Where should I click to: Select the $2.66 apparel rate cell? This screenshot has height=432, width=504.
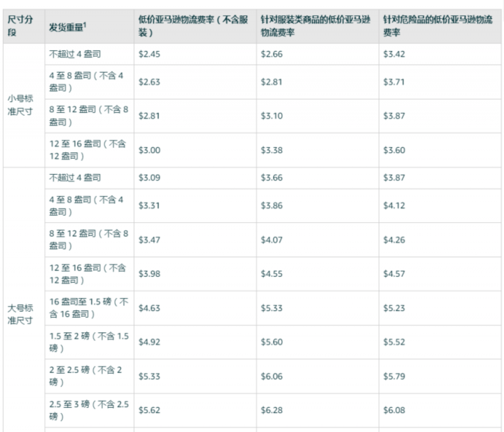pyautogui.click(x=271, y=54)
